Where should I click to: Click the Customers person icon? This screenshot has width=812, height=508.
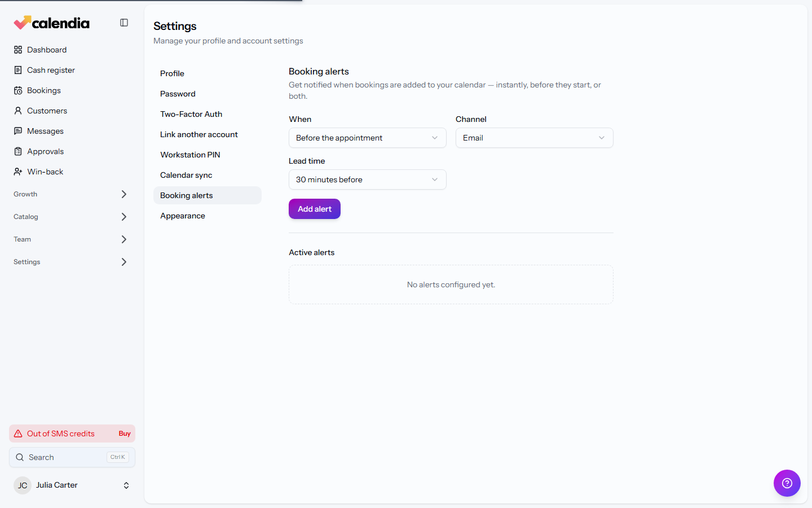[18, 111]
